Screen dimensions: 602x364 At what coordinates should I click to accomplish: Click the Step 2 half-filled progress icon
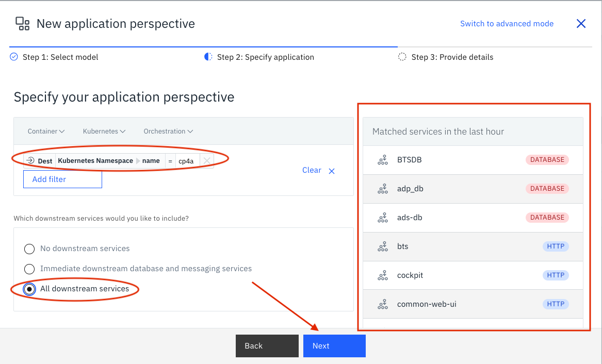208,57
